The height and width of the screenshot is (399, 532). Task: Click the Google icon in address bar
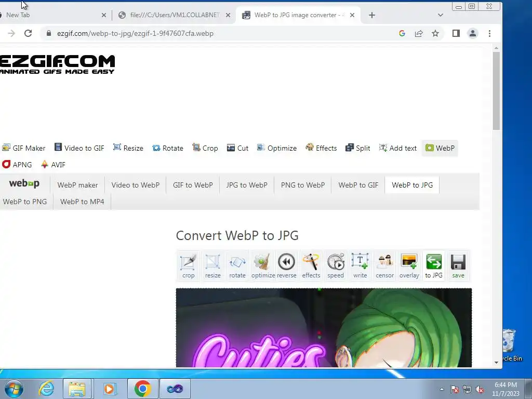(402, 33)
